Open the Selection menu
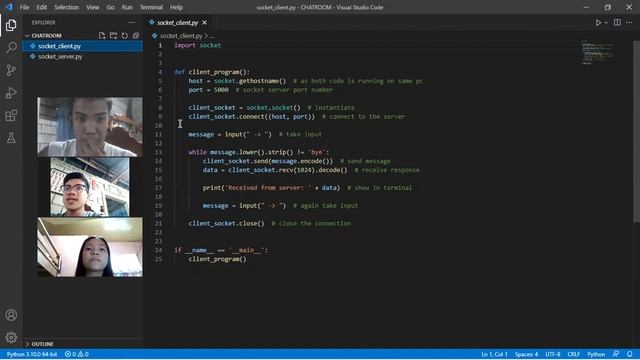This screenshot has height=360, width=640. pyautogui.click(x=67, y=7)
